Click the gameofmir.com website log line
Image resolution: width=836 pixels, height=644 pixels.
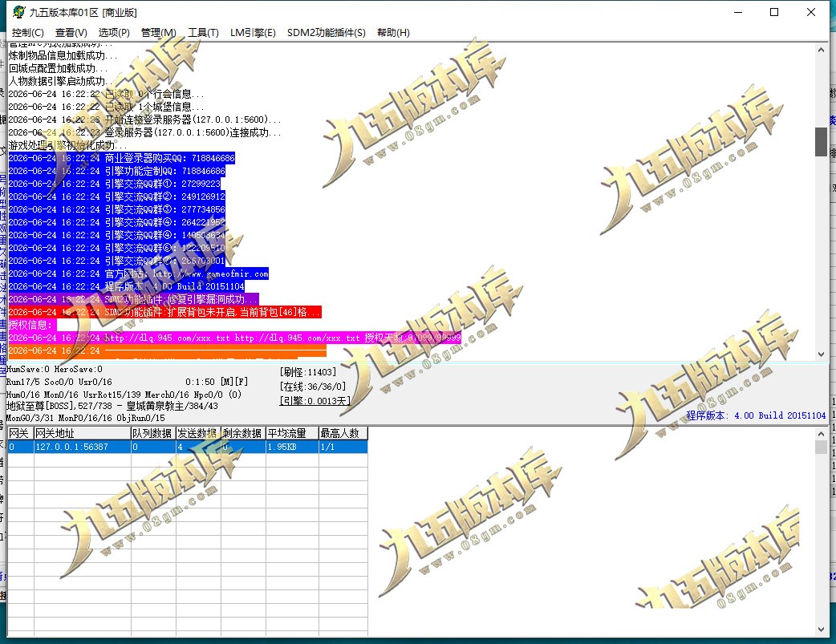[x=139, y=273]
